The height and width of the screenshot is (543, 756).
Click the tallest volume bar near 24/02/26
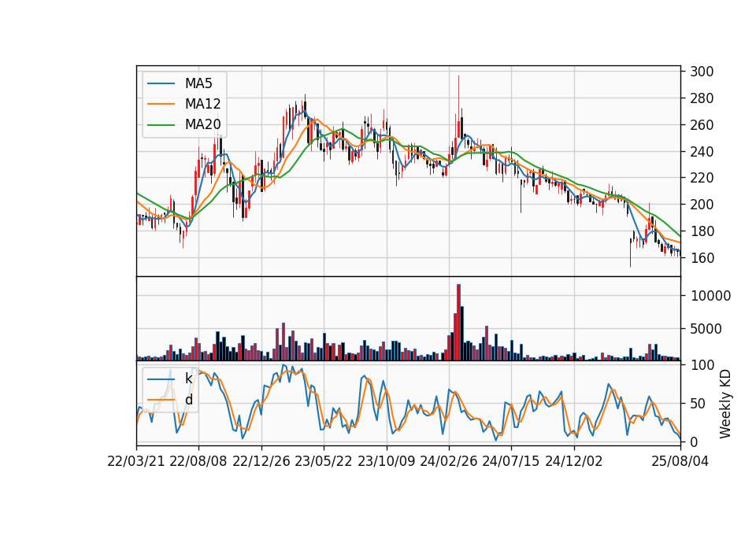[x=458, y=323]
